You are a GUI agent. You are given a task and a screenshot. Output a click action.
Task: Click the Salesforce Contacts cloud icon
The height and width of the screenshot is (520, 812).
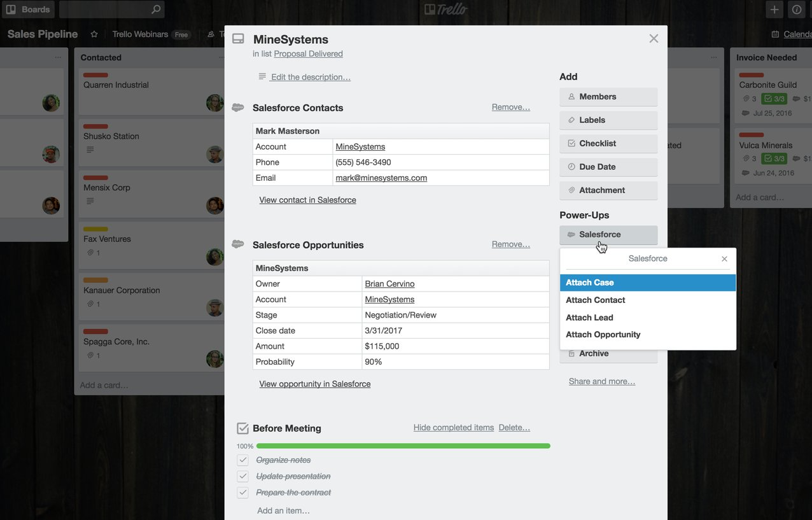pos(237,108)
